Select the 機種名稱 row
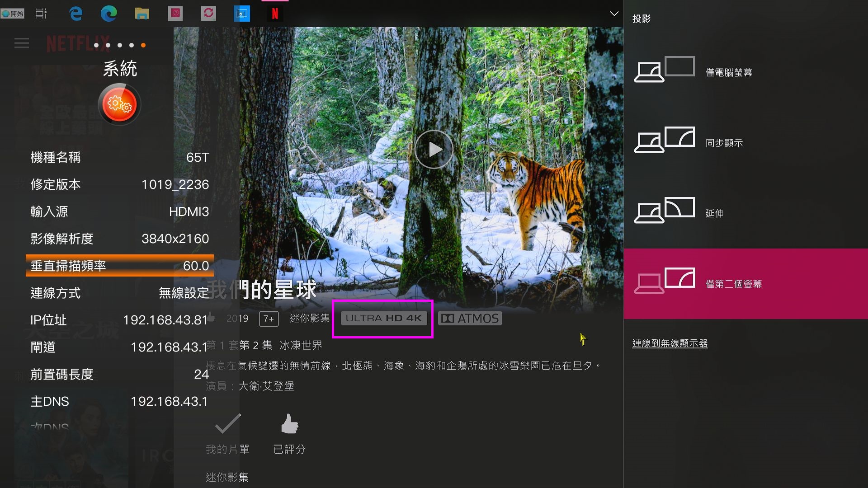The width and height of the screenshot is (868, 488). (x=120, y=157)
